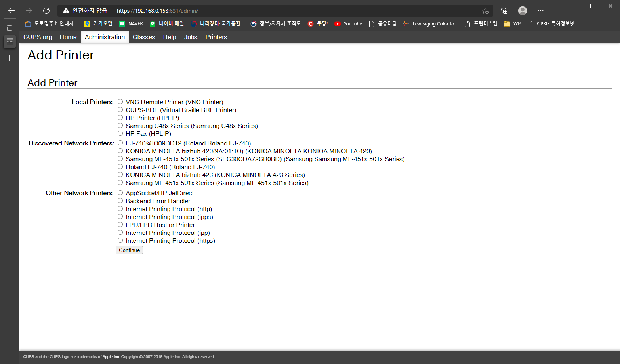620x364 pixels.
Task: Open the 카카오맵 bookmark
Action: coord(98,24)
